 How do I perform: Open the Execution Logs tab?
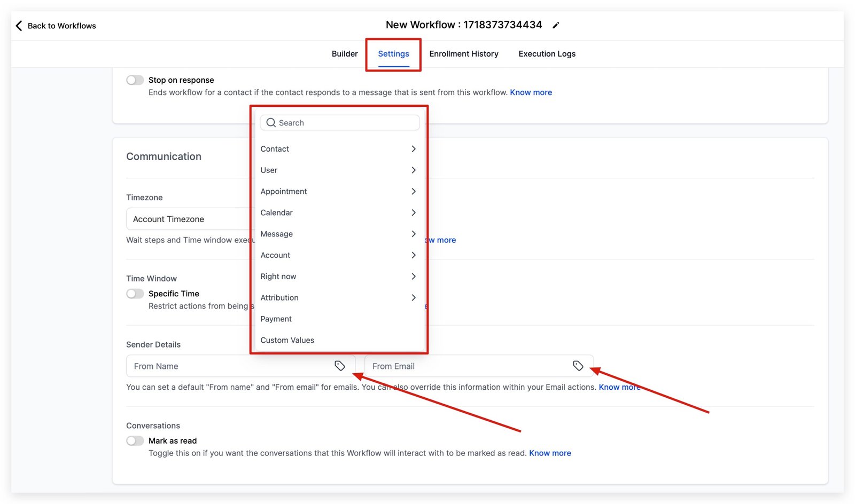click(547, 54)
